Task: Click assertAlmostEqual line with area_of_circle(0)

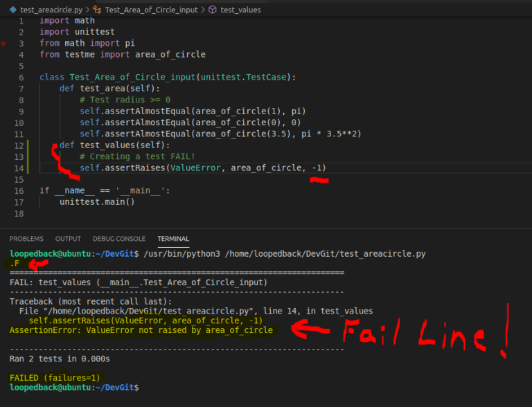Action: [x=190, y=123]
